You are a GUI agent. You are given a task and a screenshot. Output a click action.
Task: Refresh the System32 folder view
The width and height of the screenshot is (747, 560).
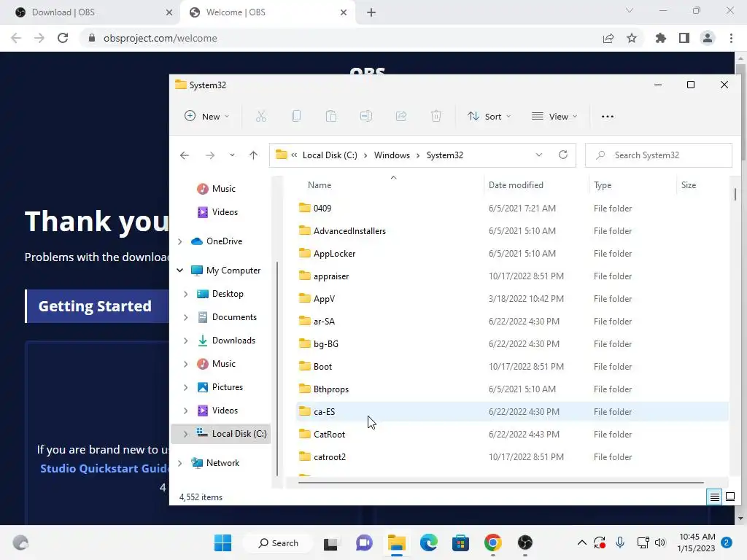pos(563,155)
